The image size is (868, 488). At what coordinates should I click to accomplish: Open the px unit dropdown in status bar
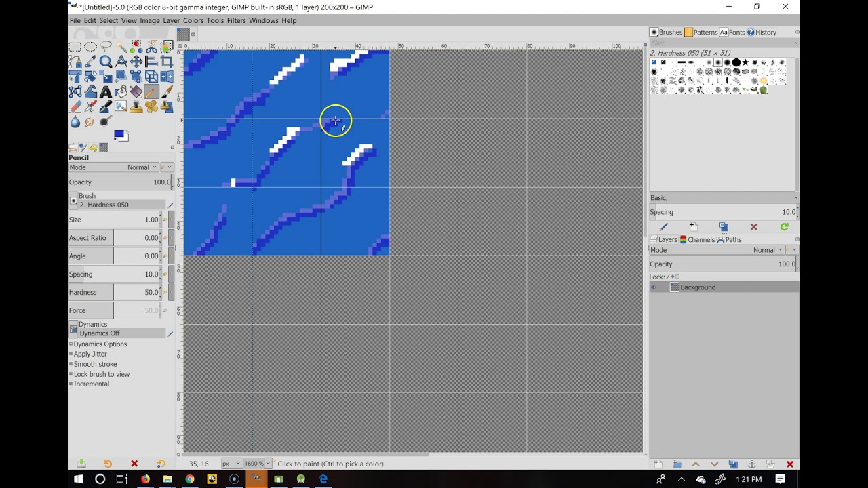(231, 464)
